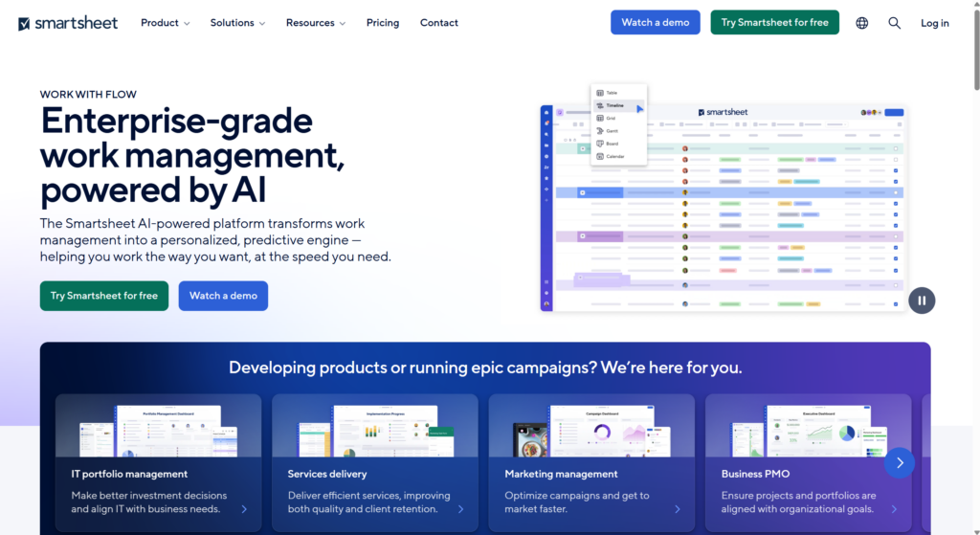Click the Log in link

point(935,23)
